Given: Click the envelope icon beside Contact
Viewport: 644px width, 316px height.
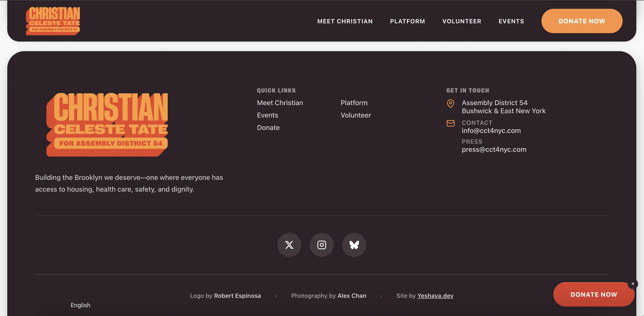Looking at the screenshot, I should pyautogui.click(x=450, y=124).
